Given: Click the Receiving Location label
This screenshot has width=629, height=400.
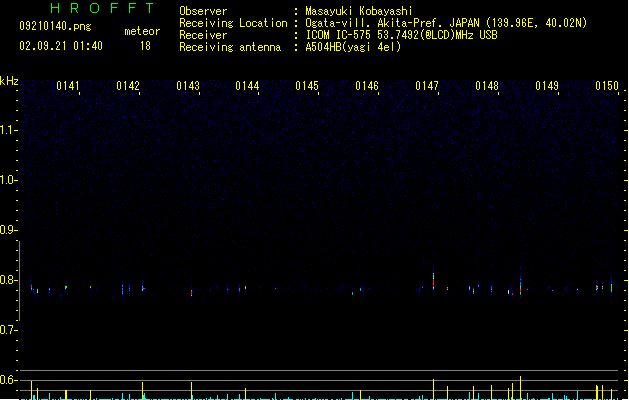Looking at the screenshot, I should point(233,23).
